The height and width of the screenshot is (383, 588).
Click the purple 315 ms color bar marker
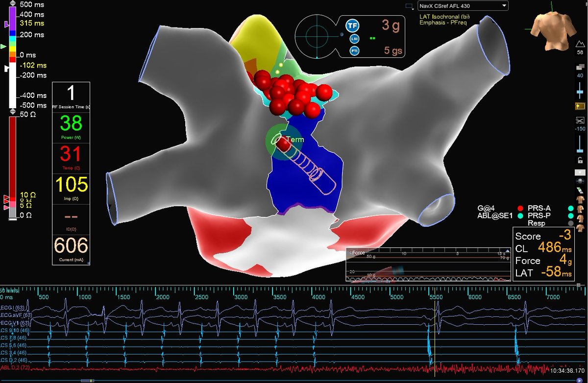6,24
